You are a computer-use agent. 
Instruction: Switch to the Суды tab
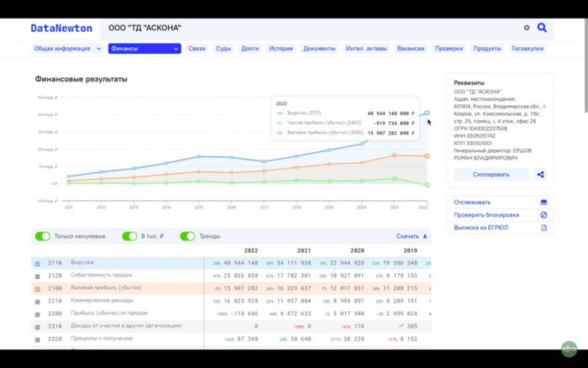pyautogui.click(x=223, y=49)
